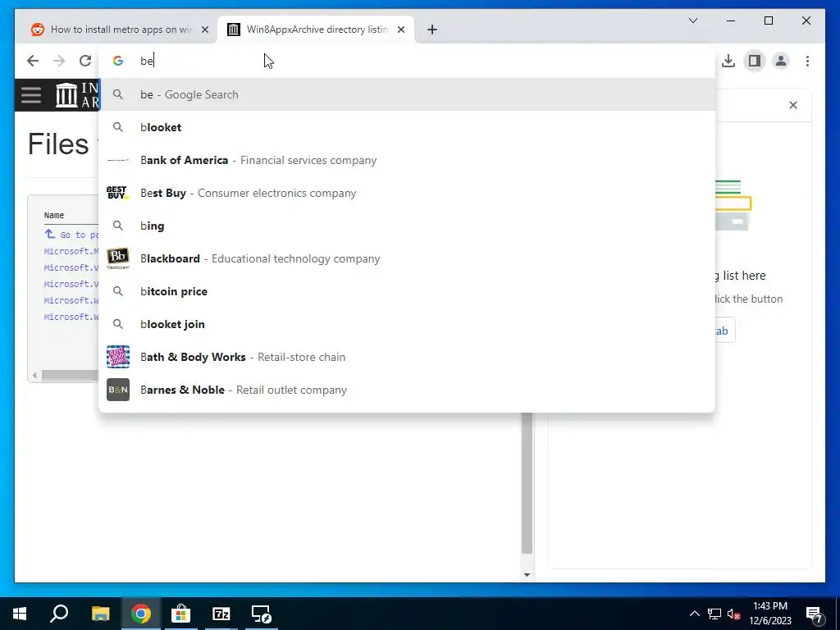Open the Chrome downloads icon
The image size is (840, 630).
[728, 61]
